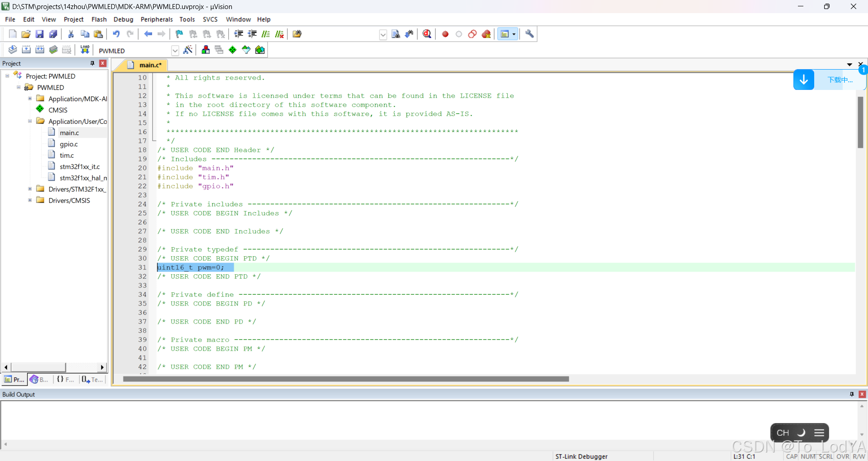Toggle the Build Output panel pin
The height and width of the screenshot is (461, 868).
(x=852, y=394)
